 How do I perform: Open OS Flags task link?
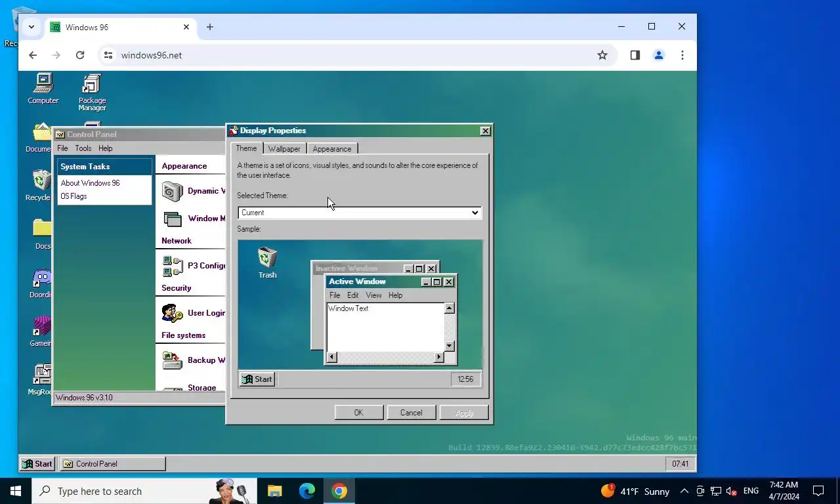73,196
